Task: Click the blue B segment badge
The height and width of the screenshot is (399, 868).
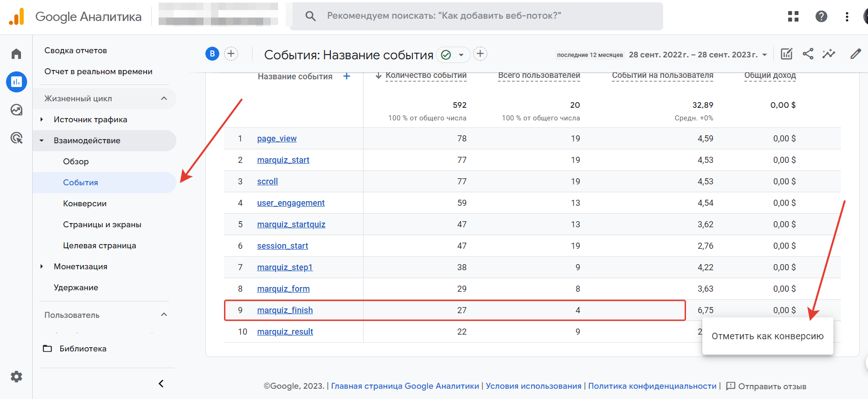Action: (212, 54)
